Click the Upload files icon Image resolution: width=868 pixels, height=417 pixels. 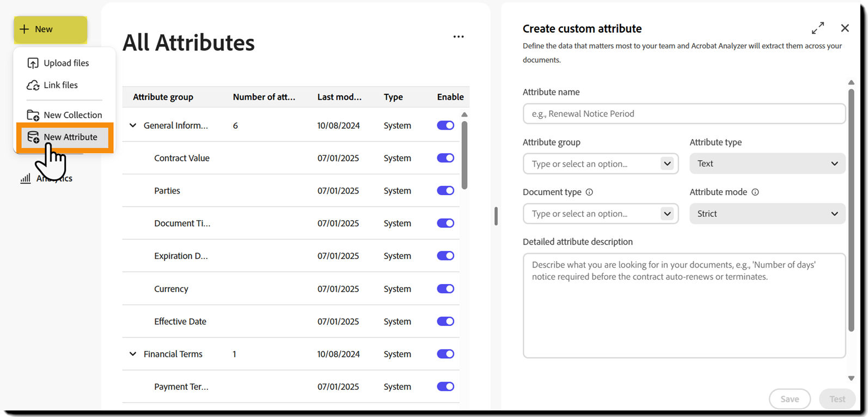pyautogui.click(x=33, y=63)
